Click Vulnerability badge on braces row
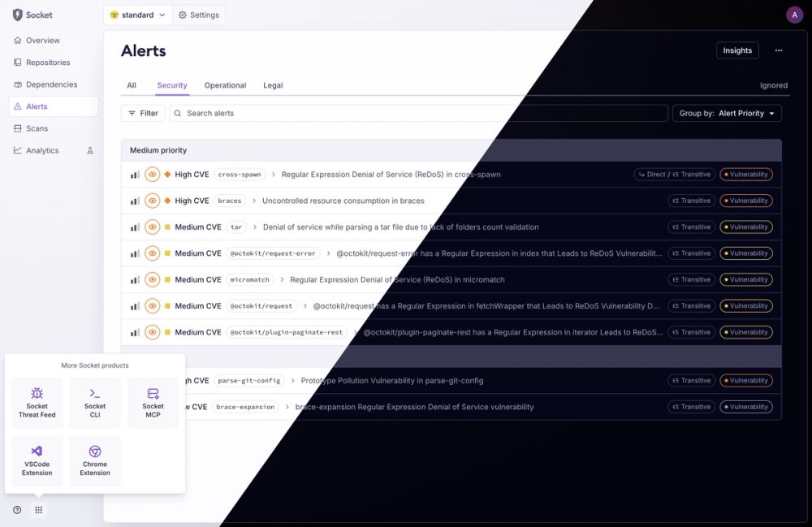 tap(746, 201)
